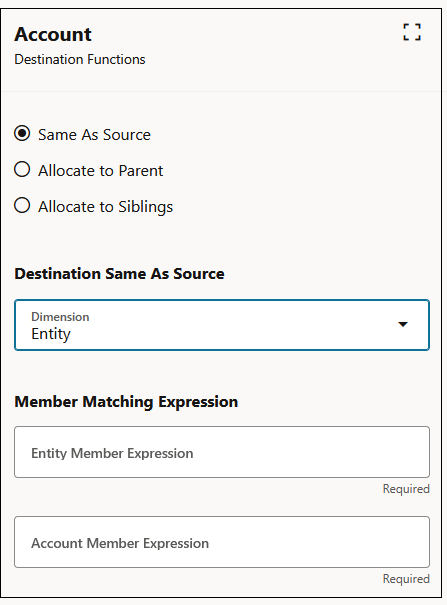Click the Destination Functions subtitle

coord(80,59)
